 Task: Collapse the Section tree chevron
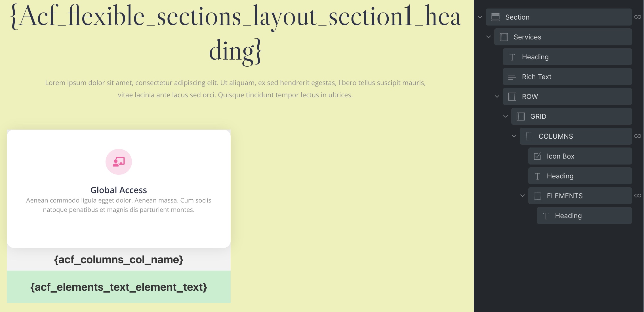(x=480, y=17)
